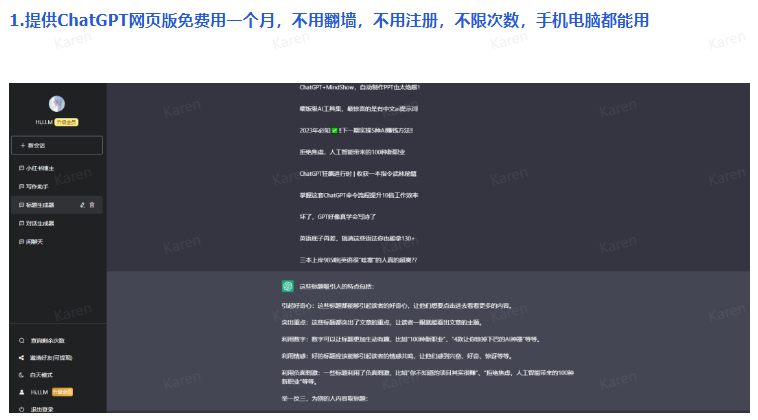Click the 10倍工作效率 title line
The width and height of the screenshot is (758, 420).
[x=359, y=195]
